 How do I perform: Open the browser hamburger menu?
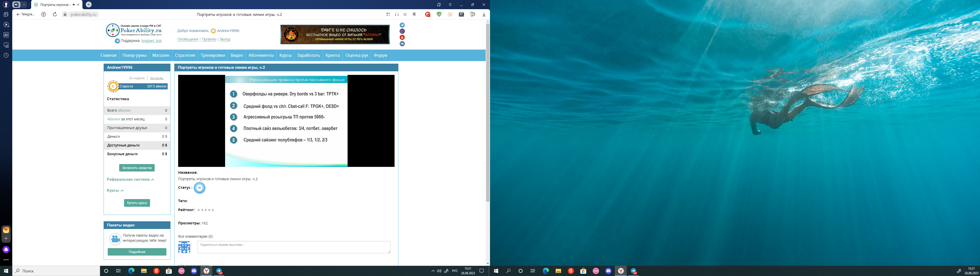(x=450, y=5)
